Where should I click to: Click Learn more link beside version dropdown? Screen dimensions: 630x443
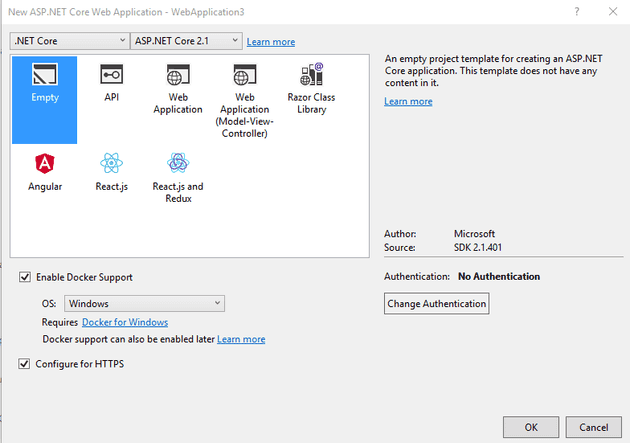point(271,42)
